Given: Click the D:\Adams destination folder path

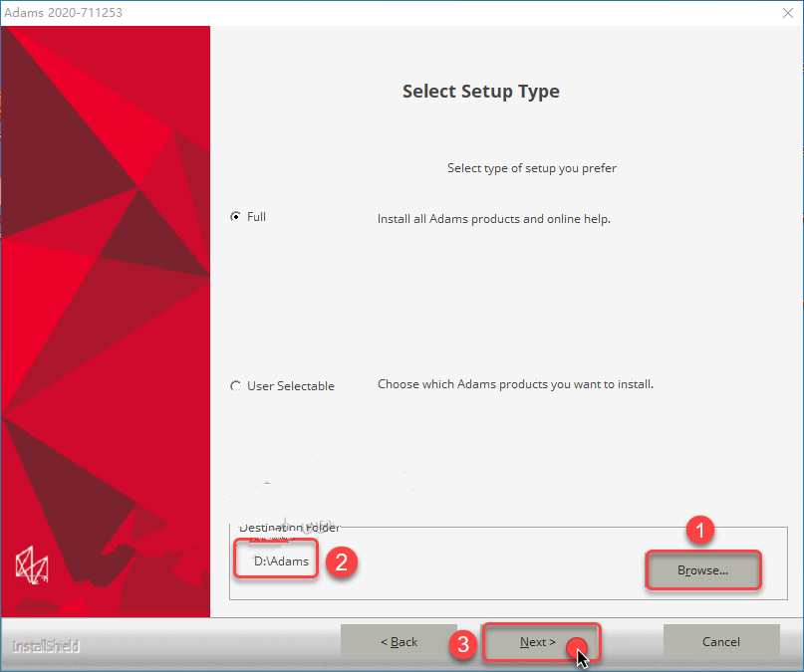Looking at the screenshot, I should click(x=282, y=561).
